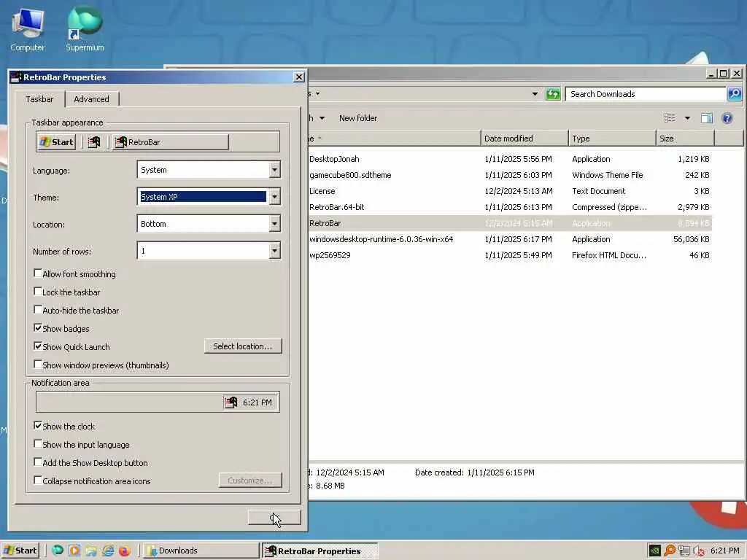Viewport: 747px width, 560px height.
Task: Enable Show window previews (thumbnails)
Action: click(38, 365)
